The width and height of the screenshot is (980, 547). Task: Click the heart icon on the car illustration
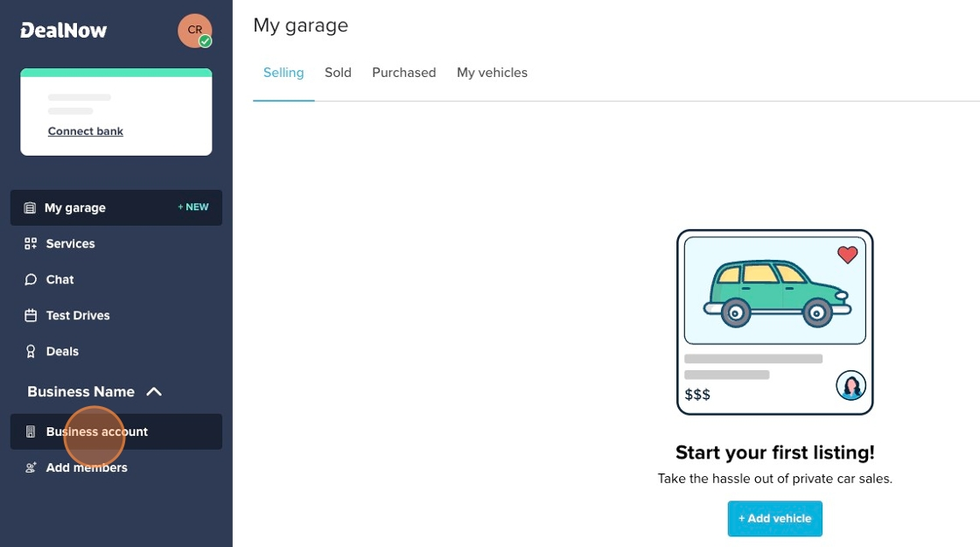846,255
